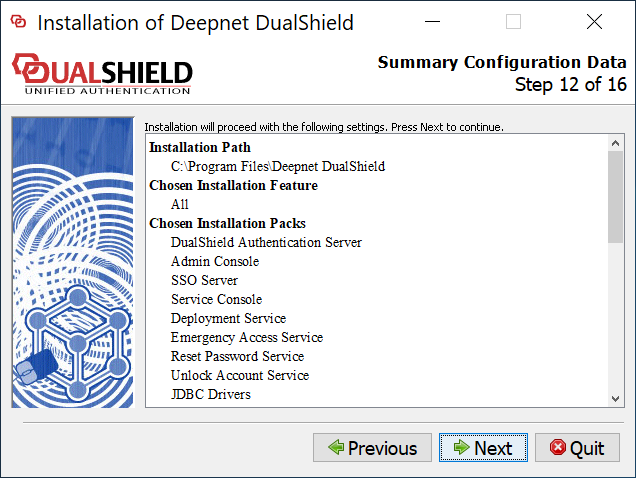
Task: Select the JDBC Drivers entry
Action: click(210, 394)
